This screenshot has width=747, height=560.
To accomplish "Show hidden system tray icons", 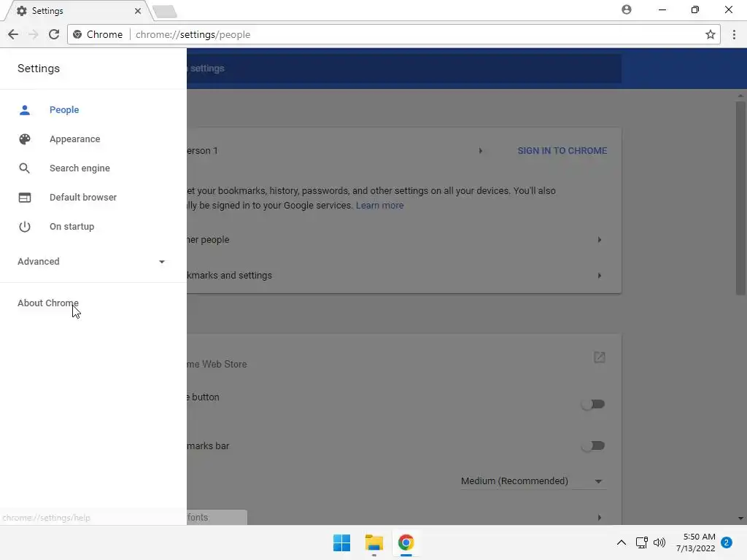I will 622,542.
